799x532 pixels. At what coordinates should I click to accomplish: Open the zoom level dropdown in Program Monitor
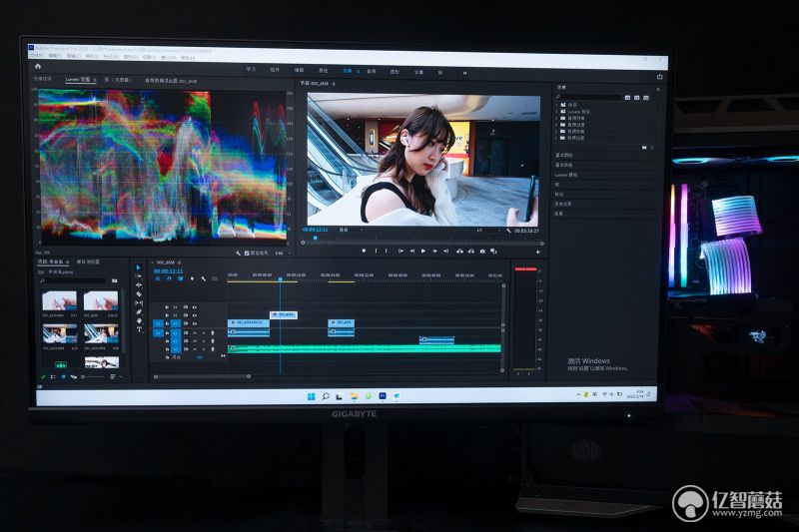tap(352, 231)
